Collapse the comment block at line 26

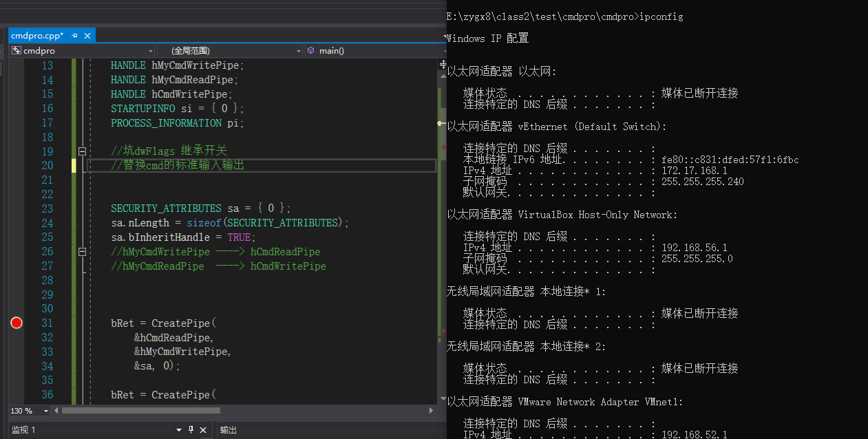tap(82, 252)
